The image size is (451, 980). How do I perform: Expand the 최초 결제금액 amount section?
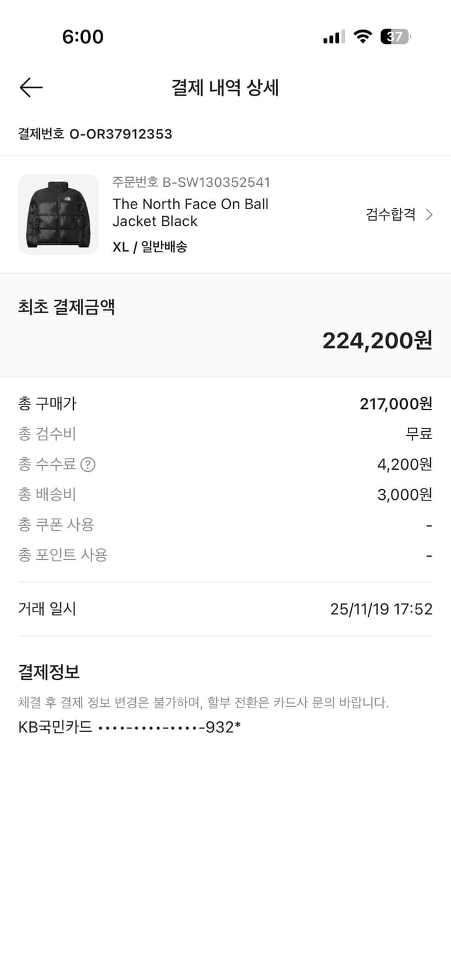[67, 307]
